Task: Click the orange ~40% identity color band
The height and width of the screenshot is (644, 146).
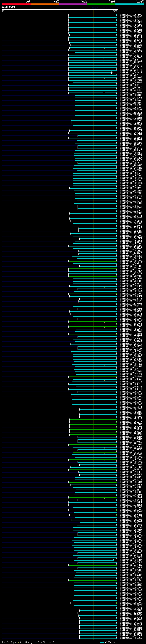Action: click(x=45, y=4)
